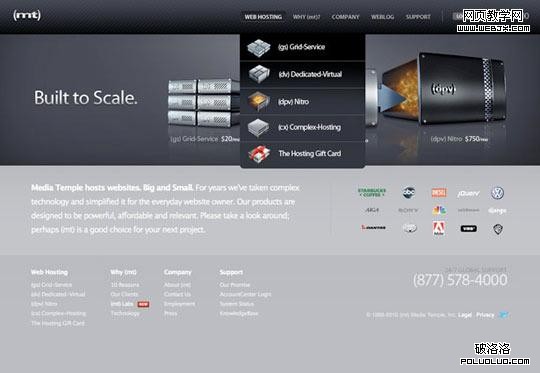Viewport: 540px width, 373px height.
Task: Open the Privacy link in footer
Action: point(485,315)
